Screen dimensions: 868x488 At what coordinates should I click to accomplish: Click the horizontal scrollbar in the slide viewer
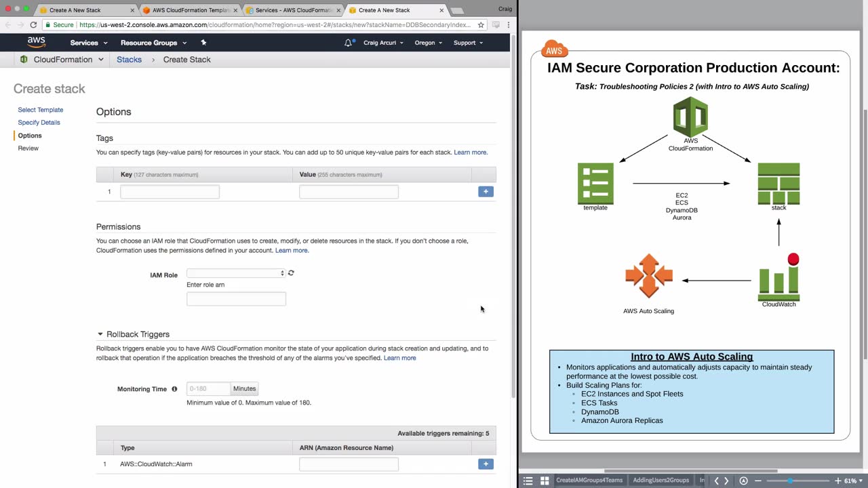[690, 471]
